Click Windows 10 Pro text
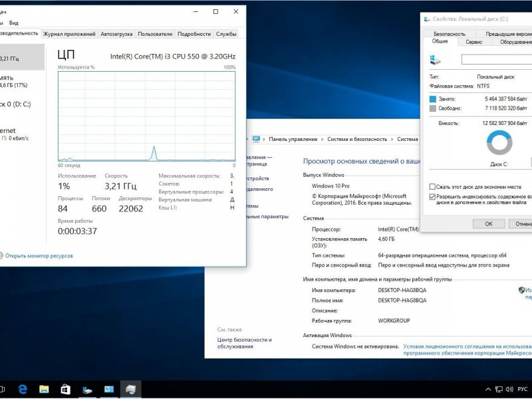 coord(331,186)
